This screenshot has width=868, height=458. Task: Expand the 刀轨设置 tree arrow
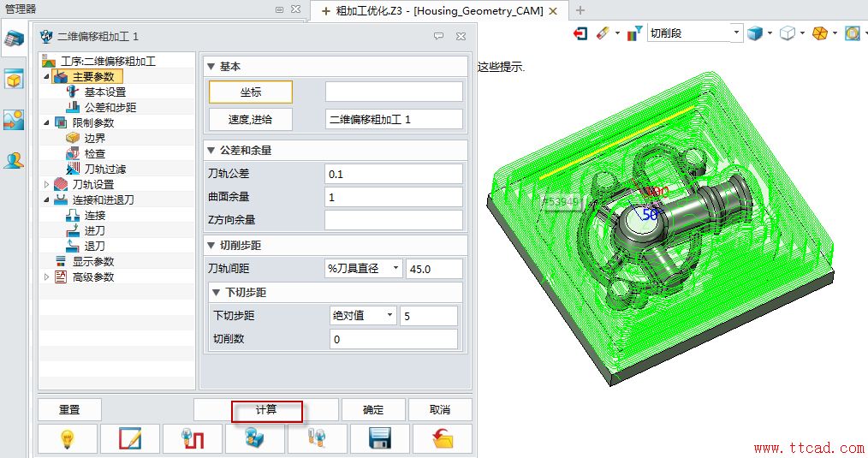[x=46, y=184]
